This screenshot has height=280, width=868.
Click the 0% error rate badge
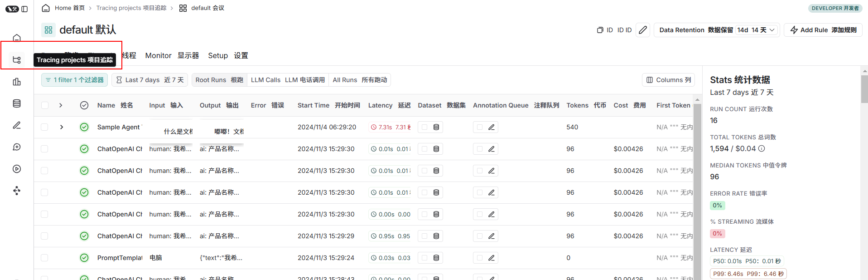[718, 205]
